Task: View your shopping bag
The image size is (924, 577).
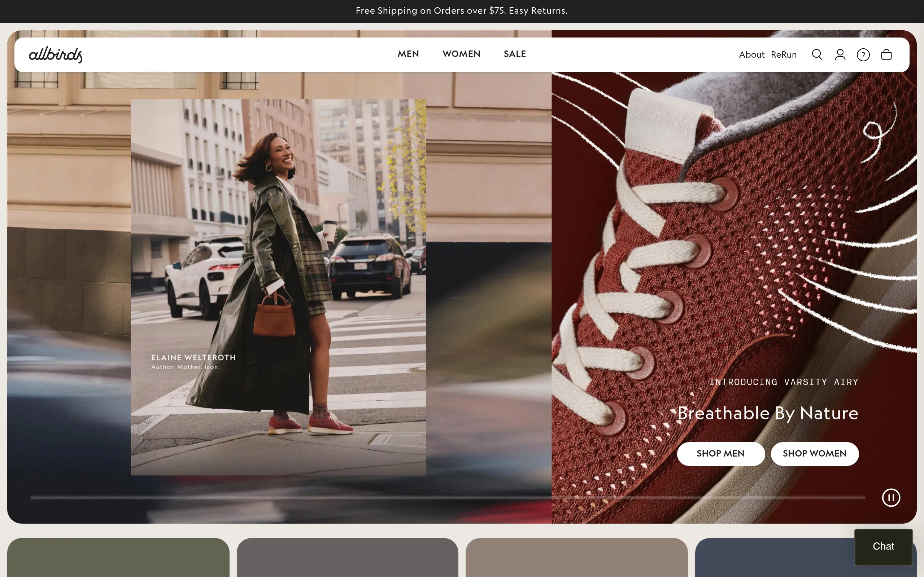Action: coord(886,54)
